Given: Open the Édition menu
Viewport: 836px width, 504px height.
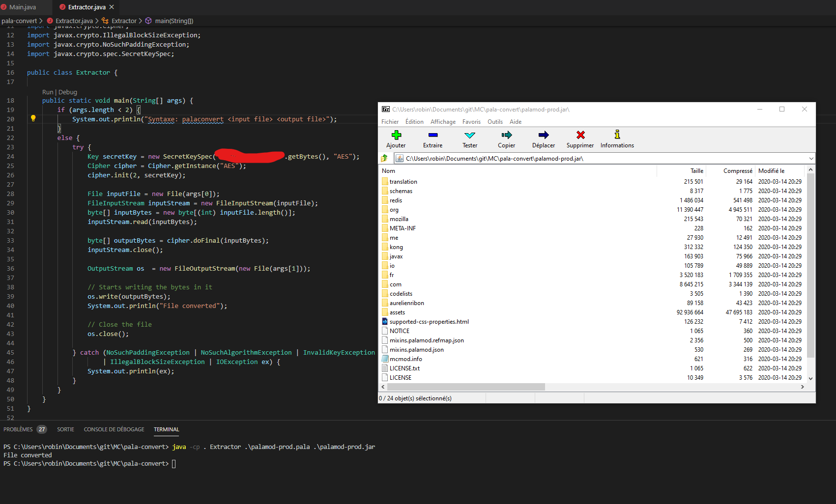Looking at the screenshot, I should click(414, 122).
